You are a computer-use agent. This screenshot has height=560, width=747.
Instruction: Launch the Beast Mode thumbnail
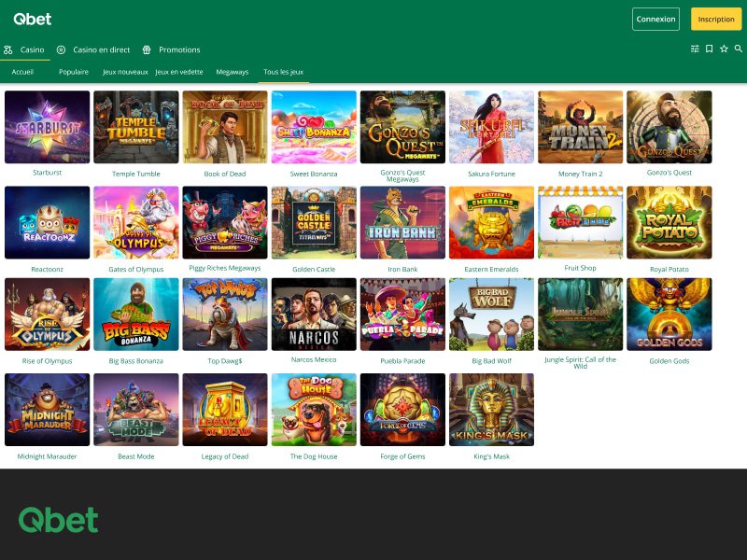136,410
